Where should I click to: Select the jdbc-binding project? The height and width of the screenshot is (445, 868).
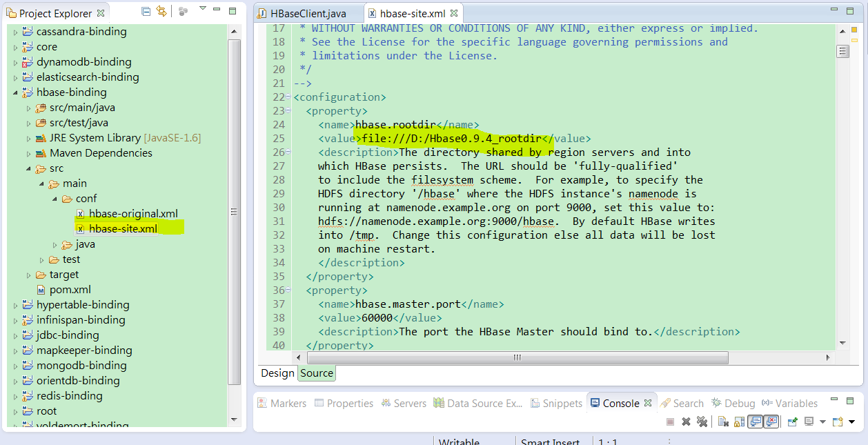click(x=60, y=335)
